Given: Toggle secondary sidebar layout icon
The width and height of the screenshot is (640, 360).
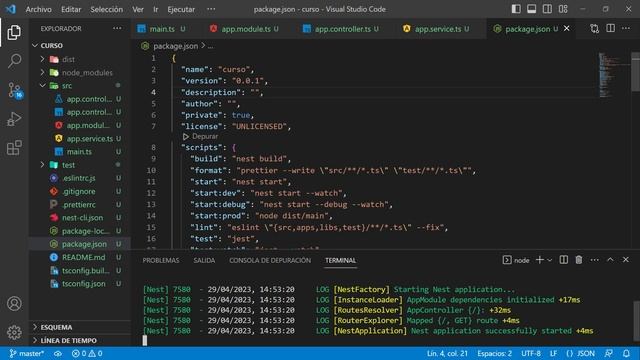Looking at the screenshot, I should (547, 9).
